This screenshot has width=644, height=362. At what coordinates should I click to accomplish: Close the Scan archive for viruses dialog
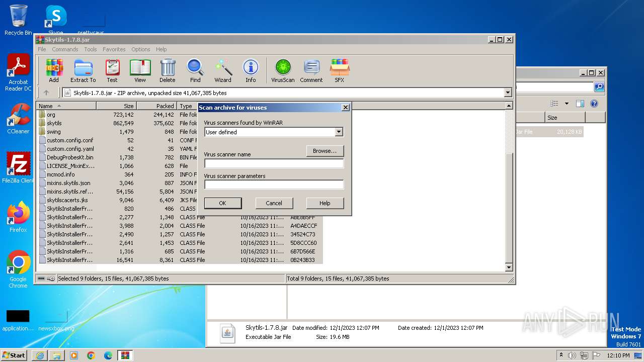(345, 108)
